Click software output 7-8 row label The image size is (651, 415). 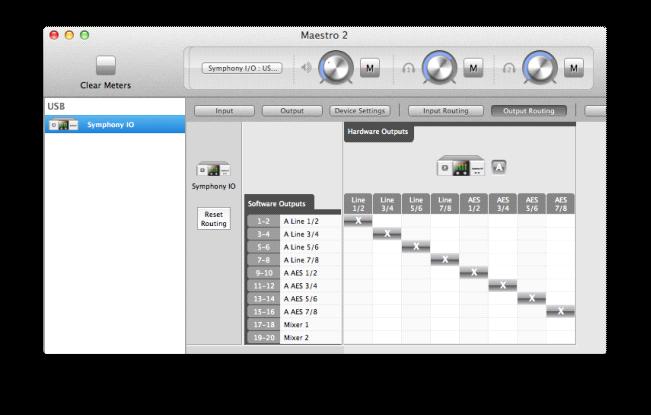[263, 260]
